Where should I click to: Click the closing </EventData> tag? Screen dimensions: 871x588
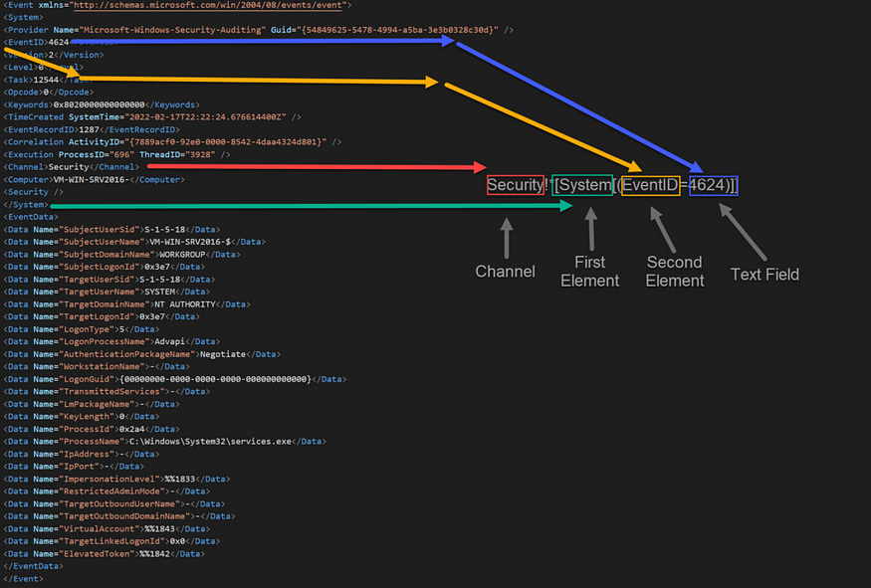click(x=33, y=567)
